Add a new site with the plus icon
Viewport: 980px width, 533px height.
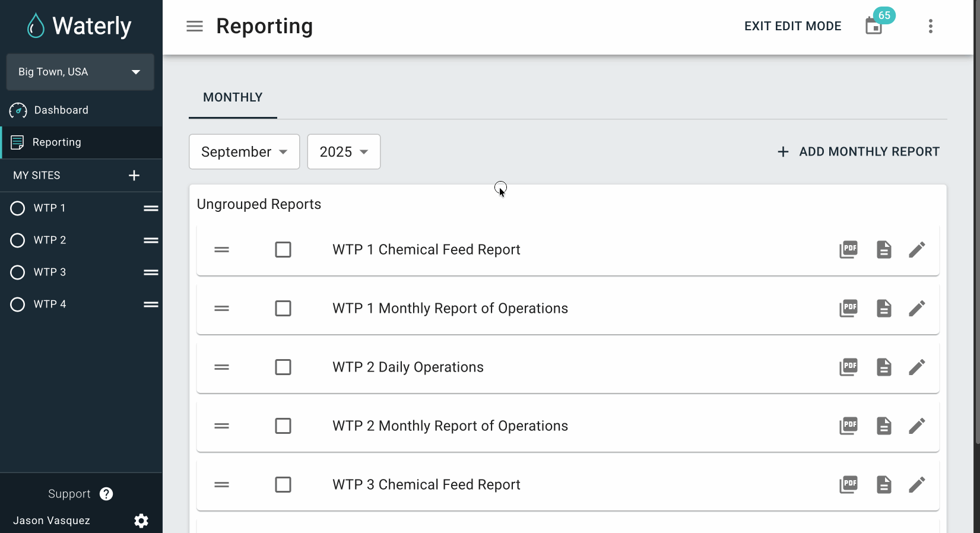tap(134, 176)
